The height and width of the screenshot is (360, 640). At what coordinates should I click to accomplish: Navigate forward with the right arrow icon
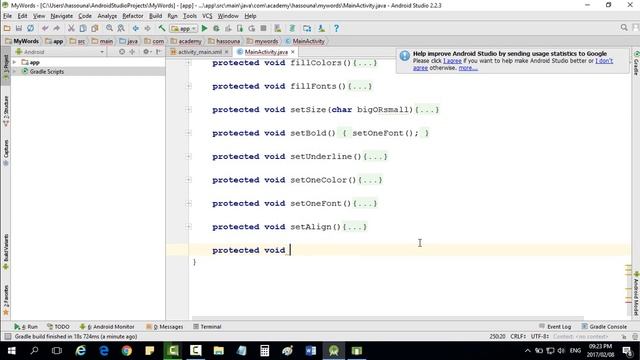click(147, 28)
